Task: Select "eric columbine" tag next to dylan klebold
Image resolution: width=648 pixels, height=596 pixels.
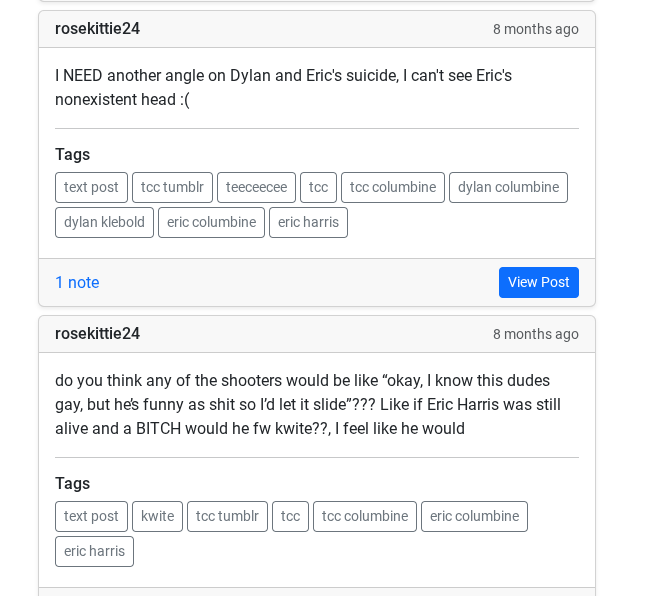Action: pos(211,222)
